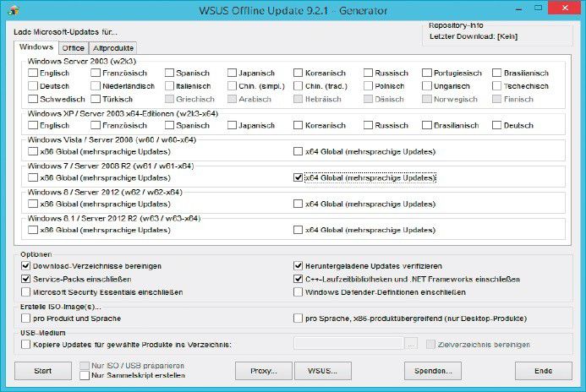
Task: Switch to the Office tab
Action: (x=74, y=48)
